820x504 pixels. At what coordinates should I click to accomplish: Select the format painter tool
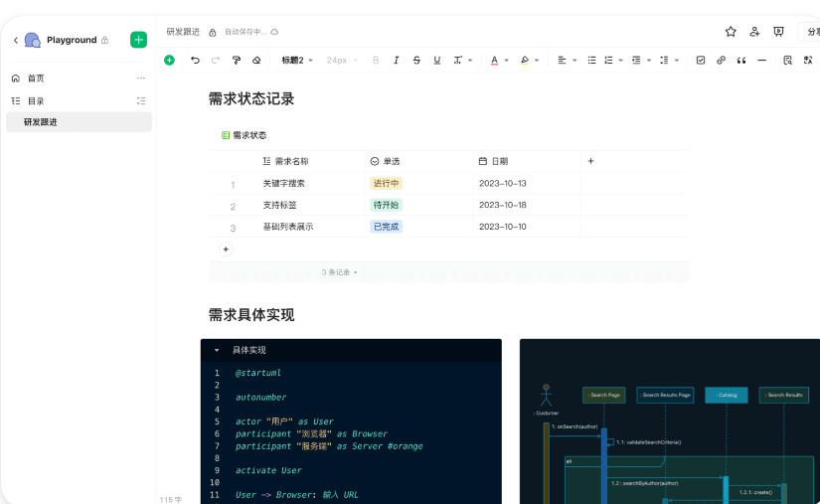pyautogui.click(x=236, y=61)
